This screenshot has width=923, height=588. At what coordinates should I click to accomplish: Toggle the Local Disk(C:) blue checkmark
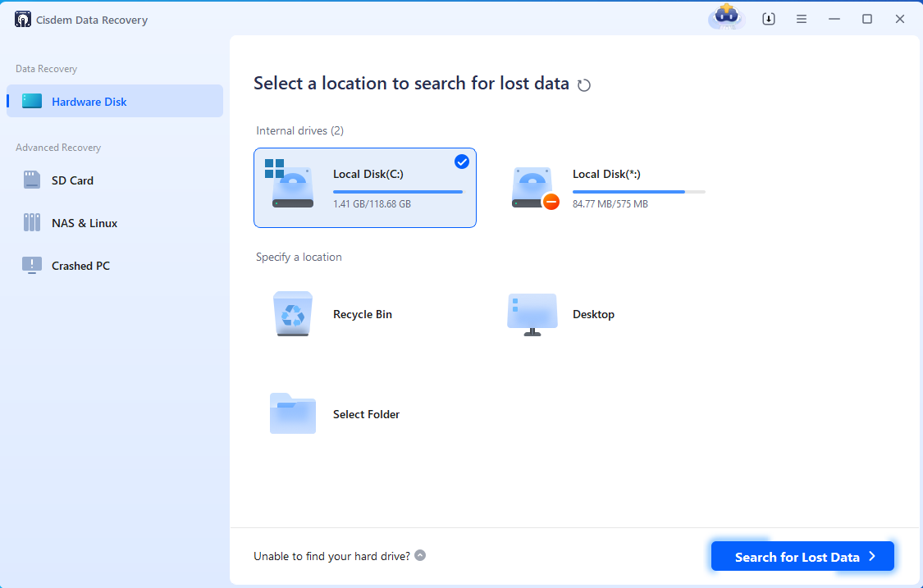coord(462,162)
